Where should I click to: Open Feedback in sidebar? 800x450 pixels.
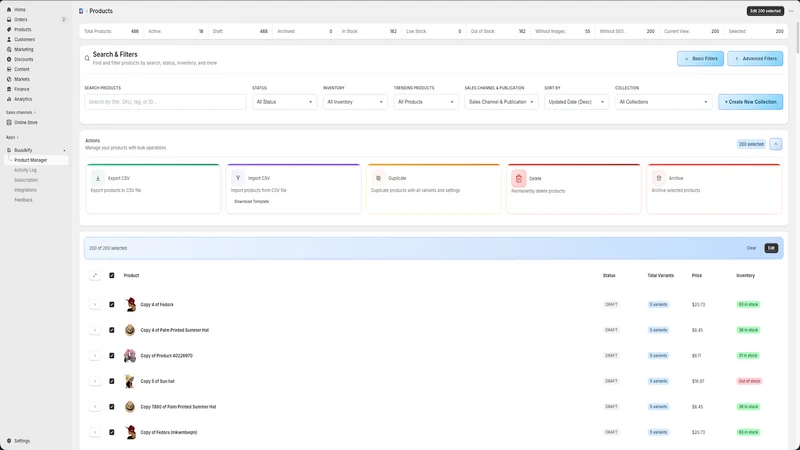(x=23, y=200)
